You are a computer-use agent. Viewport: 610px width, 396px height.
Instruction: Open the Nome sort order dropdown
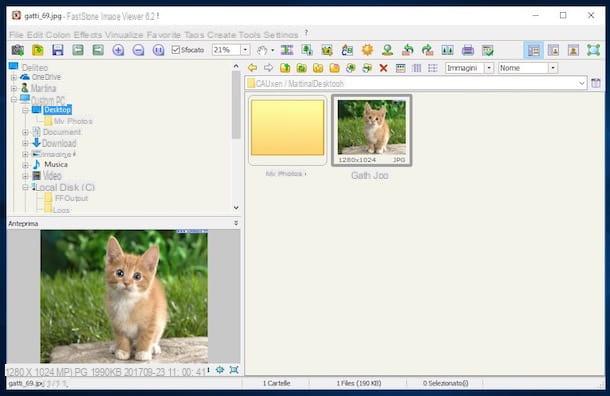tap(553, 68)
